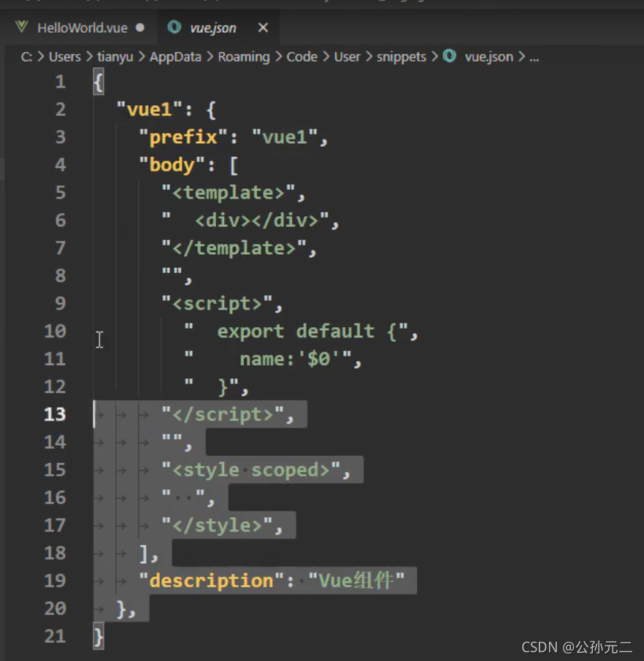Click line number 1 in the gutter

pos(60,82)
